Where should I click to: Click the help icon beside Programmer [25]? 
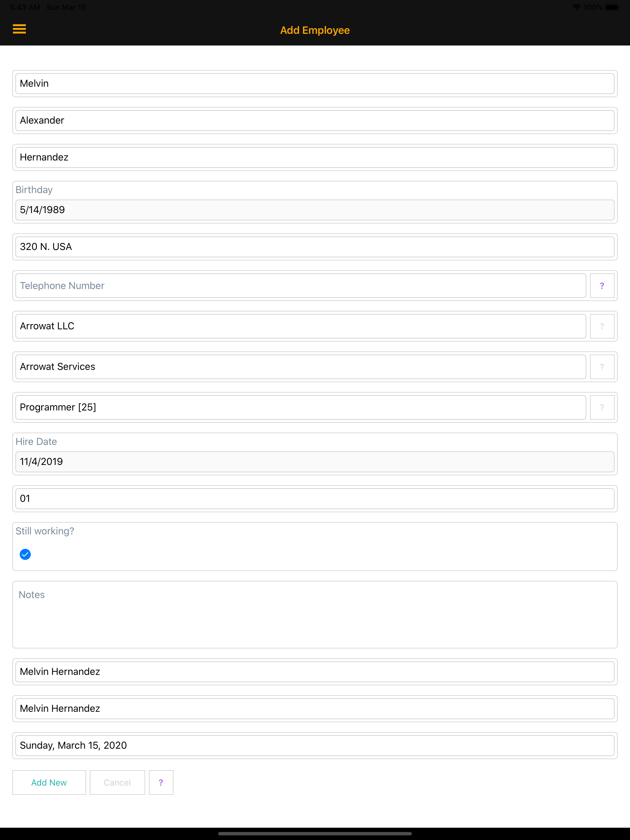tap(602, 407)
